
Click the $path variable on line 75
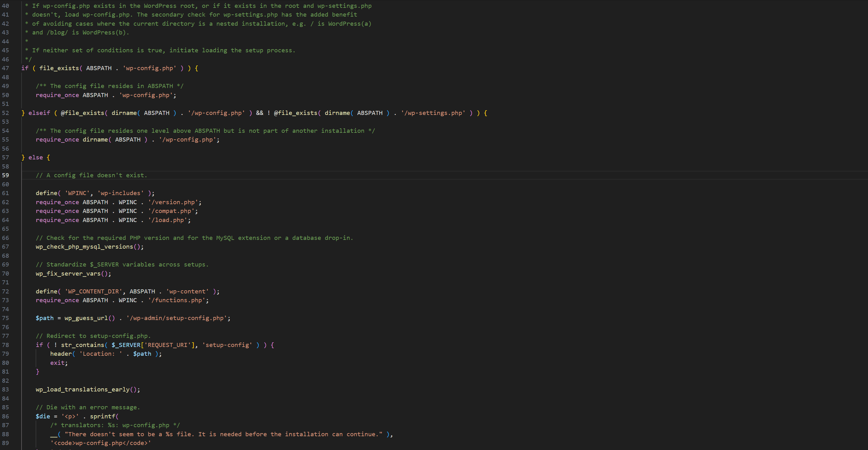click(44, 318)
